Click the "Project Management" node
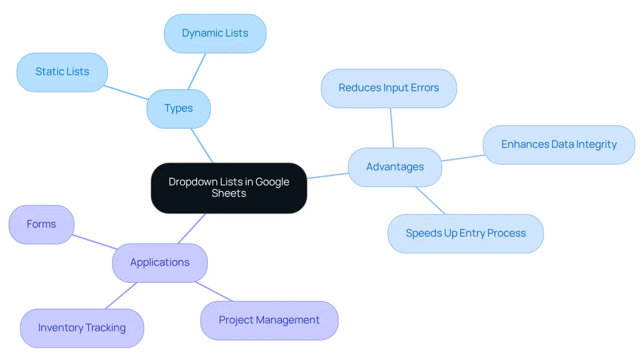Image resolution: width=644 pixels, height=363 pixels. click(269, 321)
